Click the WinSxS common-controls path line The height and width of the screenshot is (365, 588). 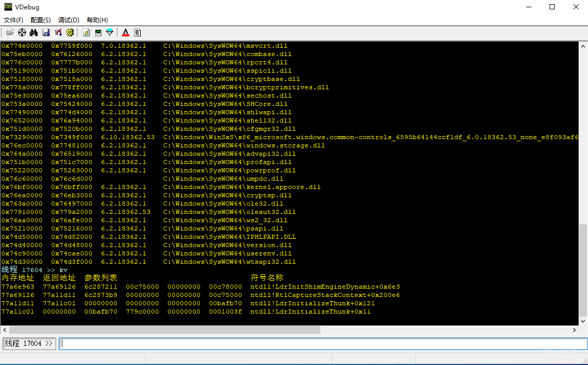click(x=370, y=137)
